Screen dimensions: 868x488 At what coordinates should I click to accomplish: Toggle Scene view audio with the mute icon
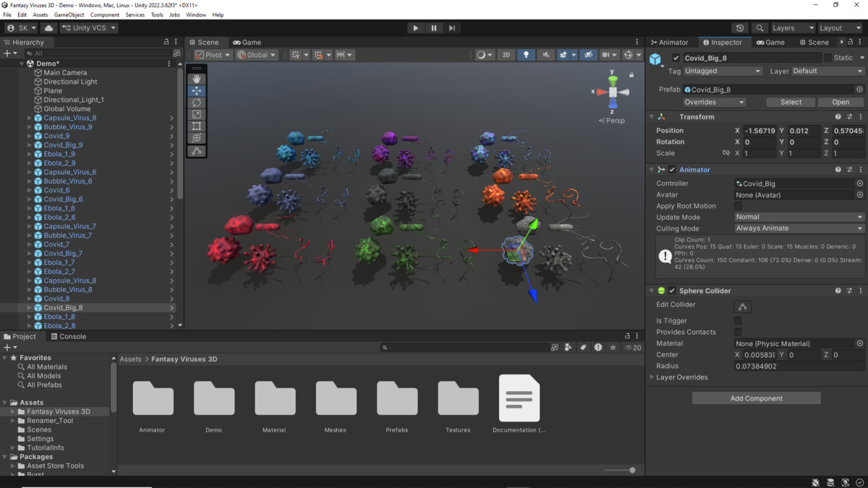tap(545, 54)
